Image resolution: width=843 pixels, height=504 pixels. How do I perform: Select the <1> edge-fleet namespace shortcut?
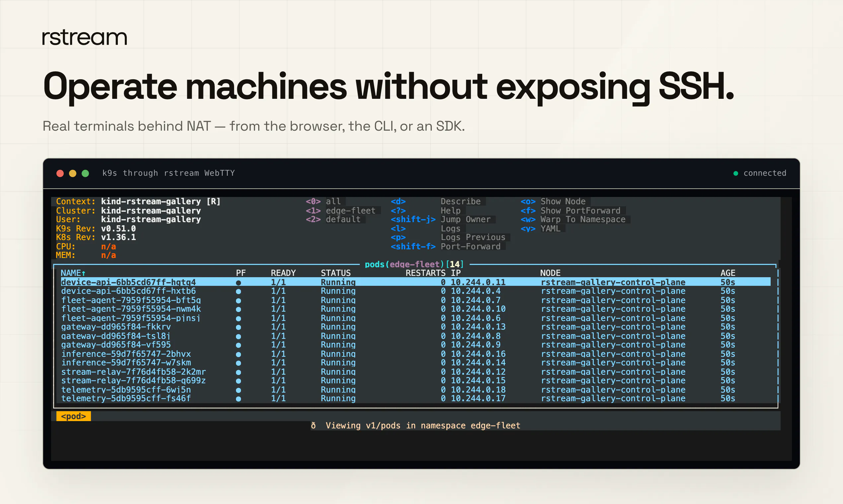tap(341, 211)
